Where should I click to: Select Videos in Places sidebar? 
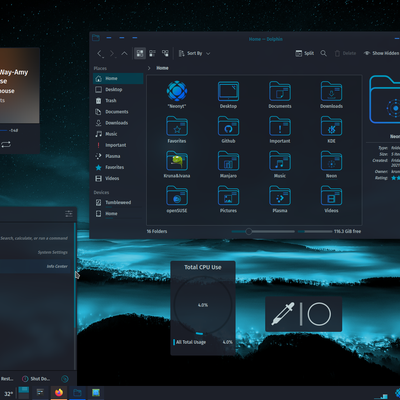click(x=118, y=178)
